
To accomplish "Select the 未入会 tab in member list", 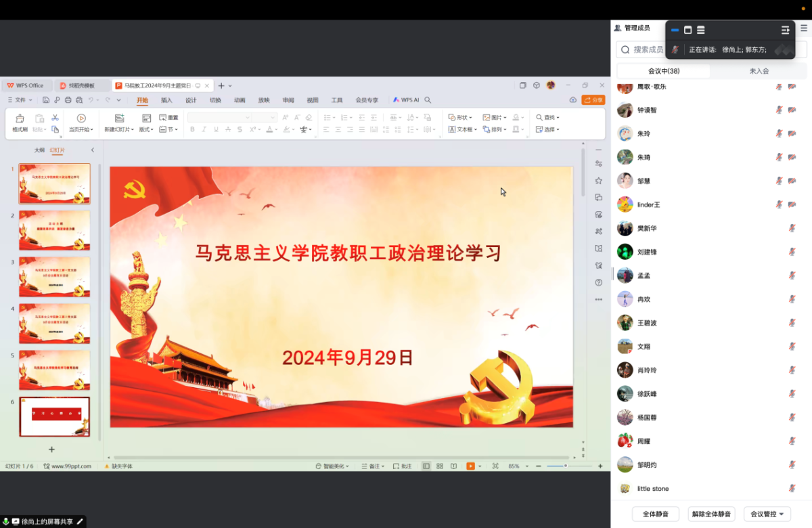I will (x=759, y=71).
